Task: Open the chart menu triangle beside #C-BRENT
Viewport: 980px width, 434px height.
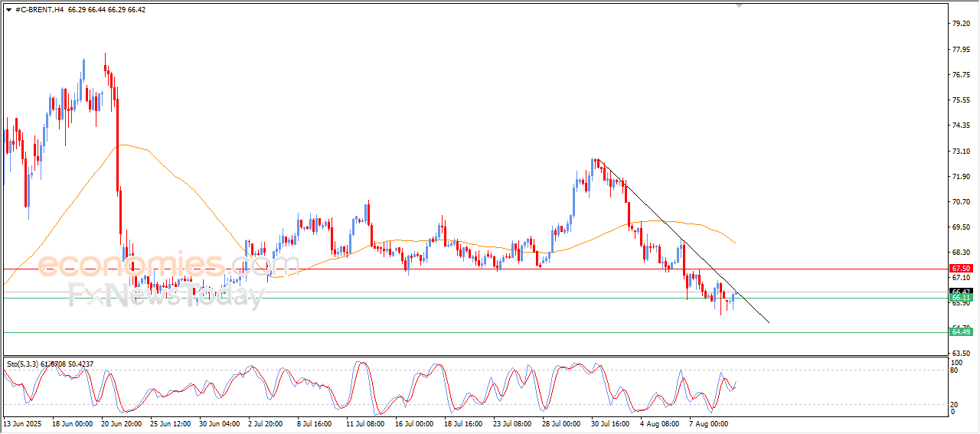Action: pos(8,9)
